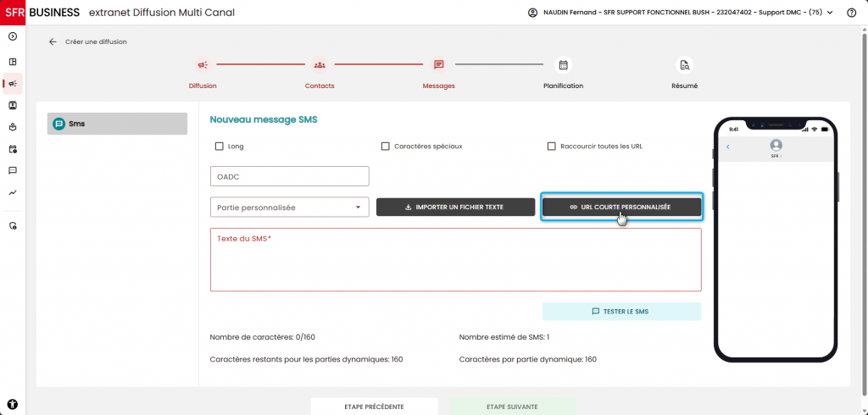Select the Résumé step icon
Viewport: 868px width, 415px height.
(x=685, y=65)
